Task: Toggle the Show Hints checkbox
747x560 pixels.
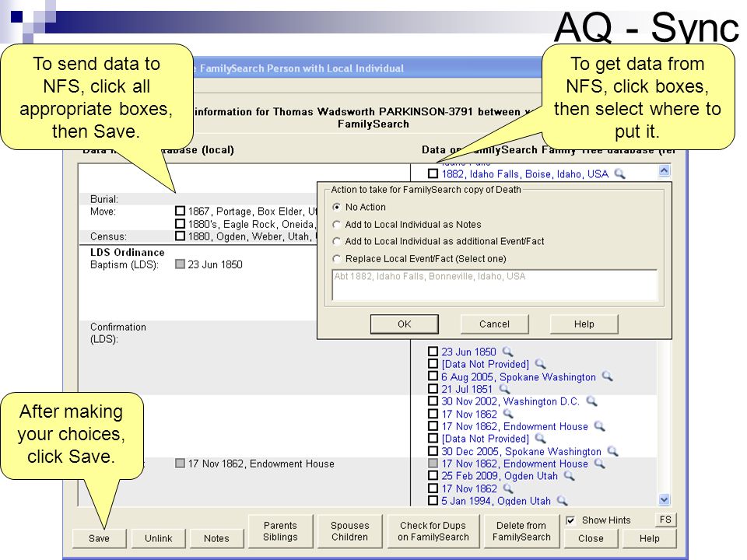Action: pos(570,520)
